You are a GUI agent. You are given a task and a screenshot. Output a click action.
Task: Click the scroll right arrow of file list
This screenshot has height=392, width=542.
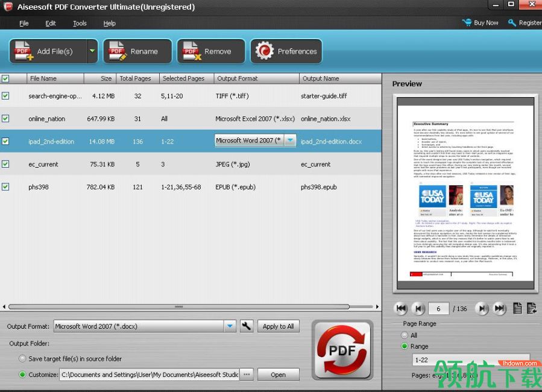click(377, 306)
